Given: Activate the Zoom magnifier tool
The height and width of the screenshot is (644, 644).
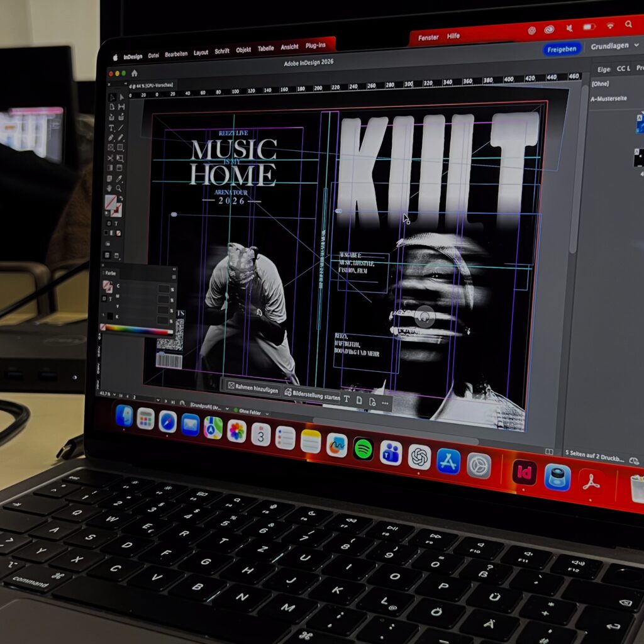Looking at the screenshot, I should (x=119, y=188).
